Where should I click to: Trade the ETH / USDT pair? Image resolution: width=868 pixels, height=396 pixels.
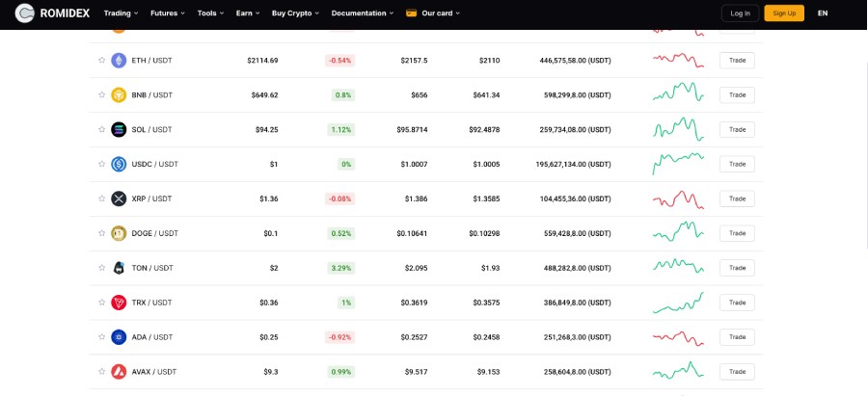coord(737,61)
